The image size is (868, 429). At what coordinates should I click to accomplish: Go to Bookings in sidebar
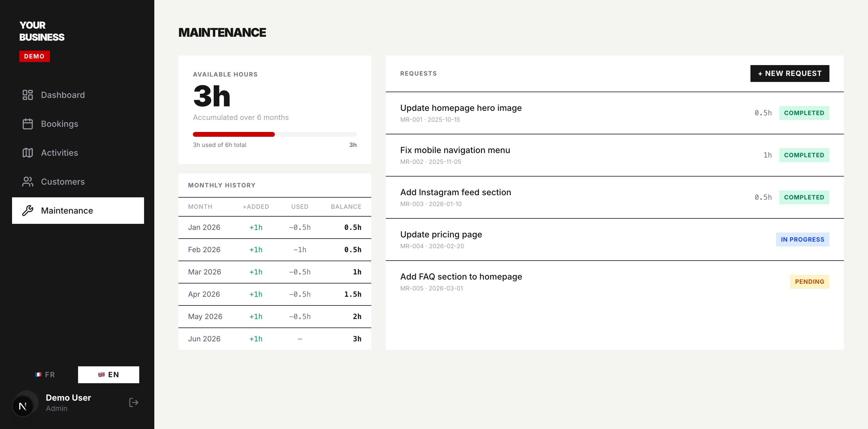78,124
